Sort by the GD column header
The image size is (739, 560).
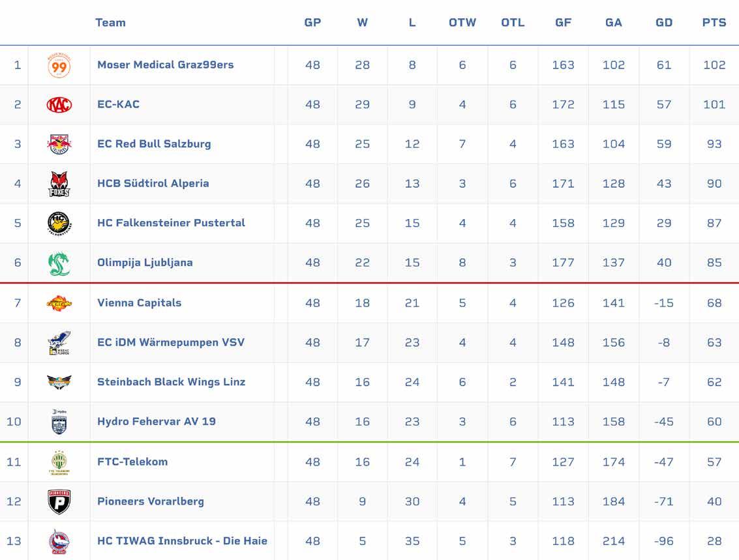pos(664,22)
